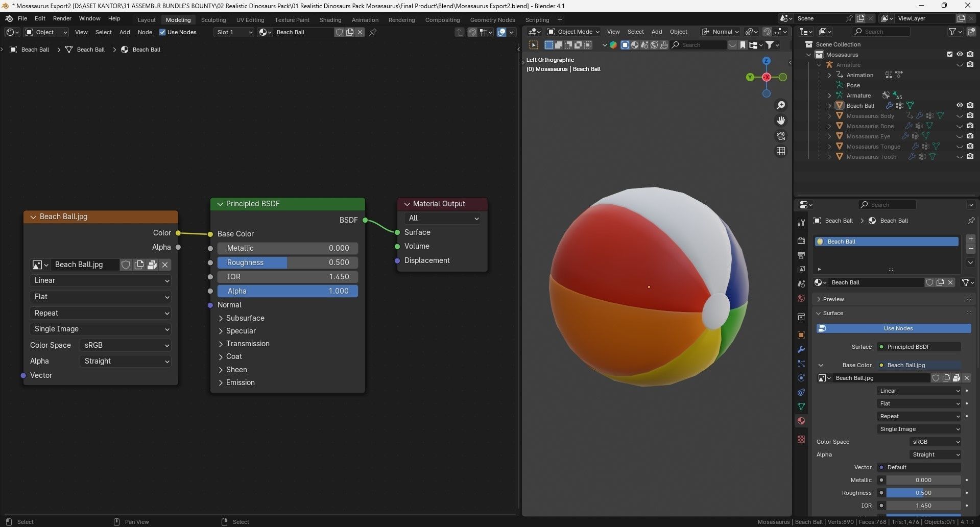The width and height of the screenshot is (980, 527).
Task: Click the blue Z axis on the navigation gizmo
Action: [x=766, y=61]
